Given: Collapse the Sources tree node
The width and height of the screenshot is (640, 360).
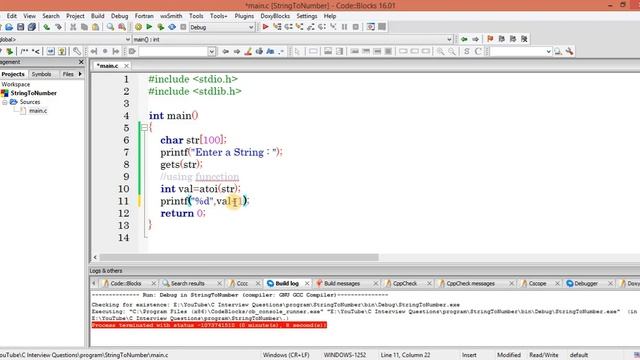Looking at the screenshot, I should (5, 102).
